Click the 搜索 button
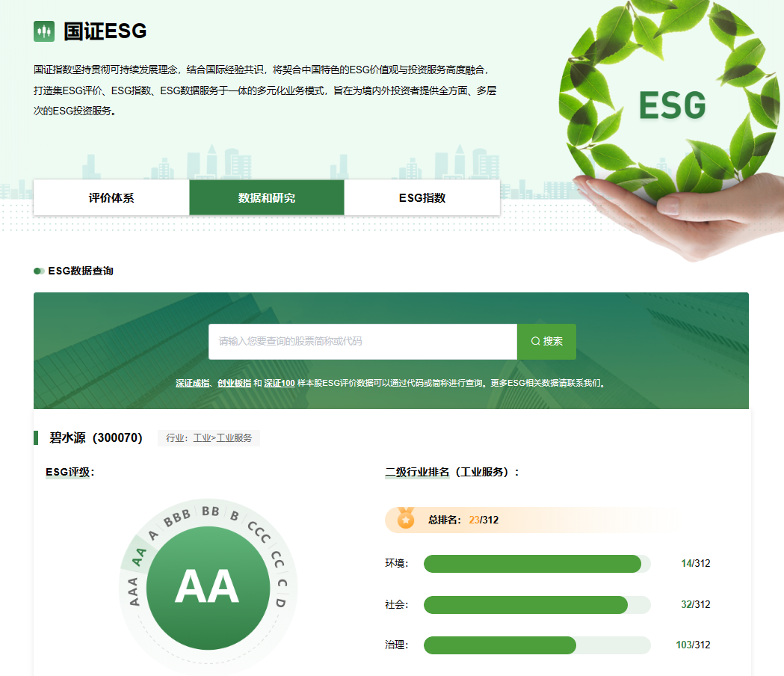This screenshot has width=784, height=676. pyautogui.click(x=546, y=341)
